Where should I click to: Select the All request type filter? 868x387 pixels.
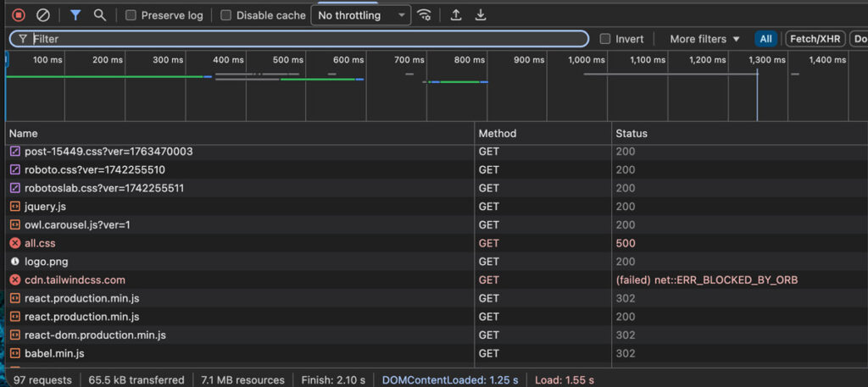pos(765,39)
